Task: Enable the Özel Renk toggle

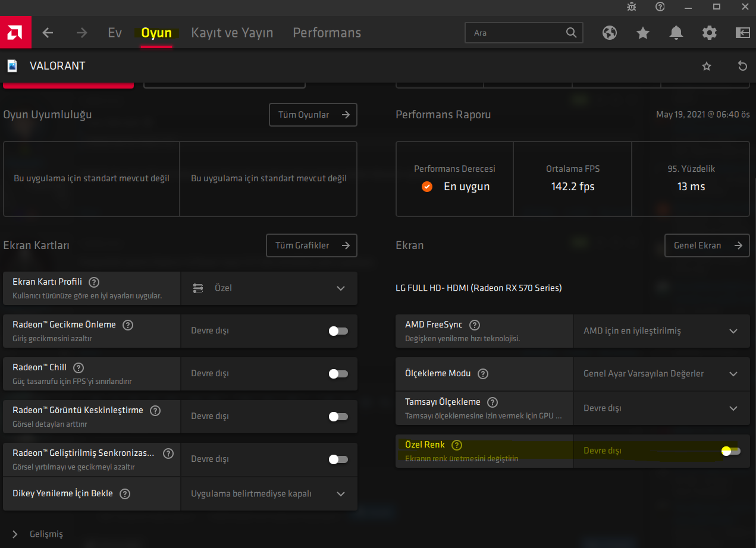Action: coord(731,451)
